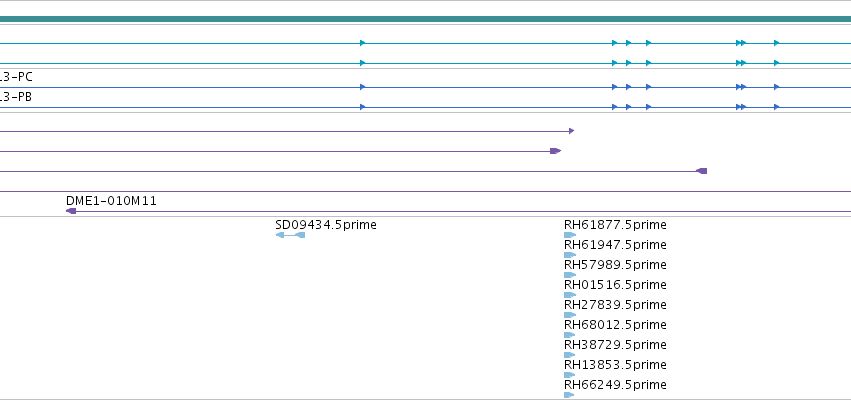
Task: Click the SD09434.5prime label
Action: point(326,225)
